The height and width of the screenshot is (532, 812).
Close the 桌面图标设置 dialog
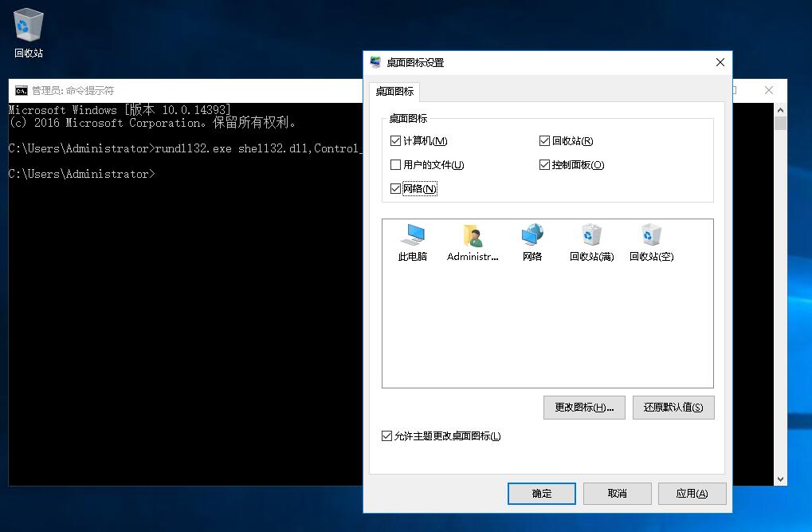coord(720,63)
